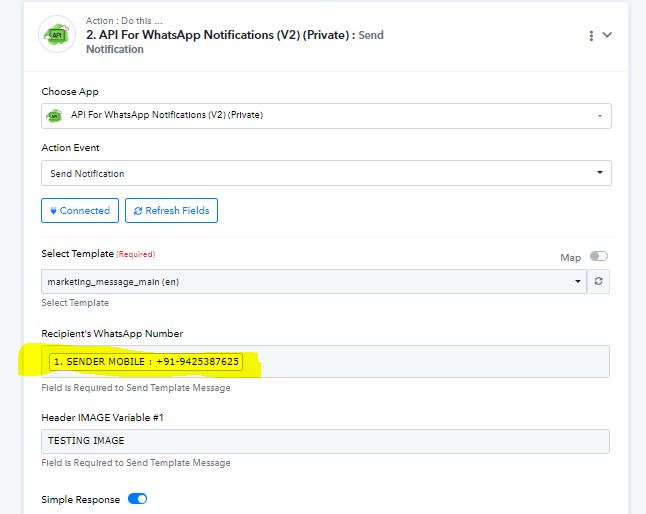The width and height of the screenshot is (646, 514).
Task: Select the SENDER MOBILE mapped value tag
Action: point(146,362)
